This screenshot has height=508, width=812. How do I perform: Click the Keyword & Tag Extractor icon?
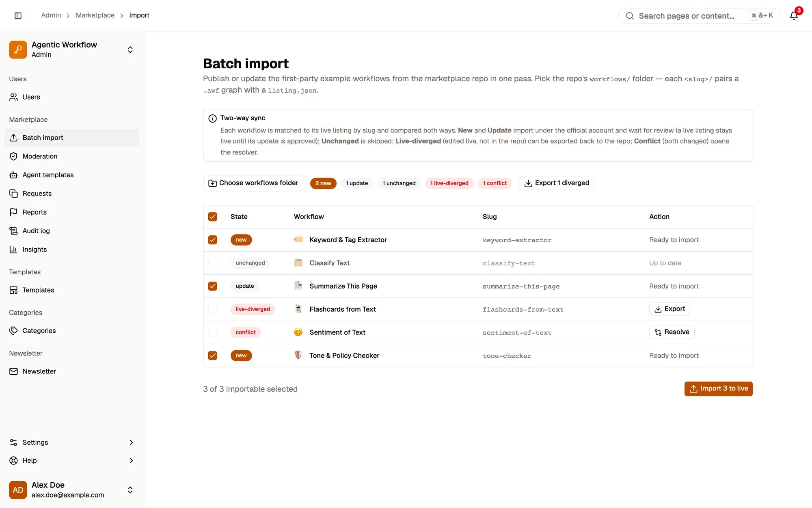(x=298, y=240)
